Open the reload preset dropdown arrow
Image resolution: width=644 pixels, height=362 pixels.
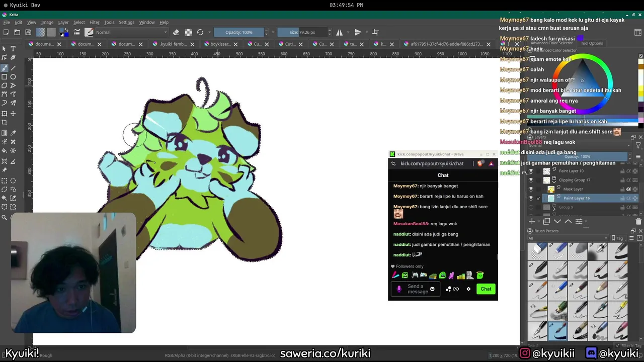tap(209, 32)
